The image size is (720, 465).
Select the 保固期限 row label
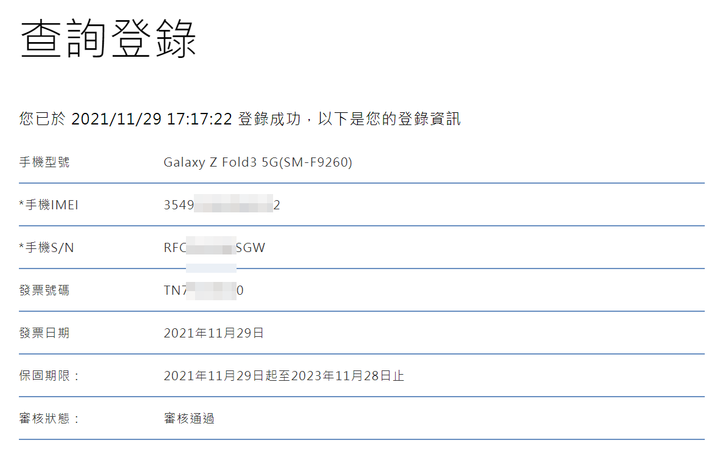click(49, 375)
